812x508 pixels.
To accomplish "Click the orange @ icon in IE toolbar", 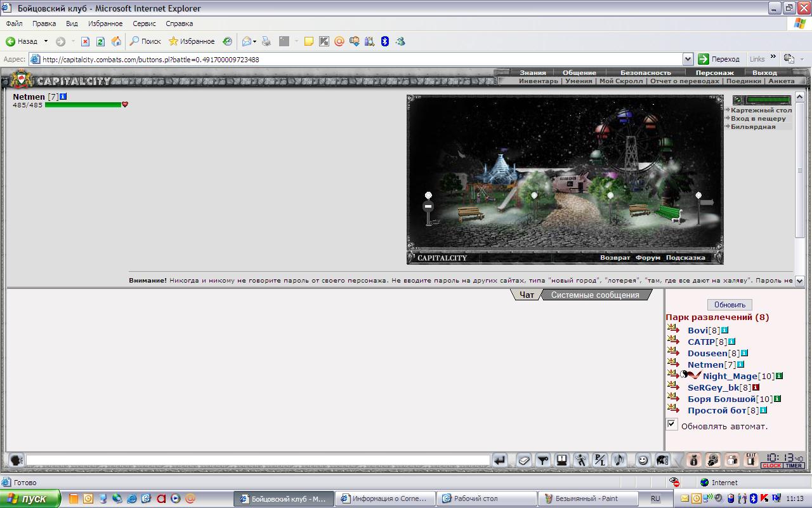I will [x=339, y=41].
